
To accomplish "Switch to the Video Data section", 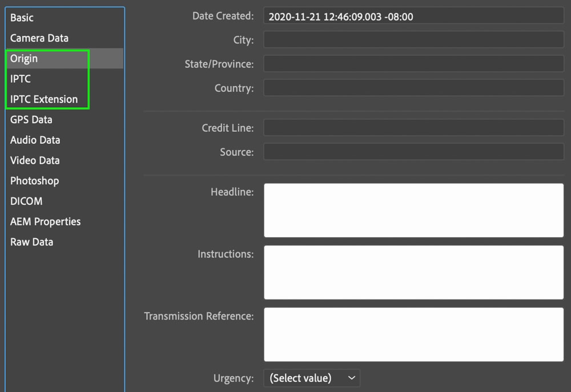I will pos(34,160).
